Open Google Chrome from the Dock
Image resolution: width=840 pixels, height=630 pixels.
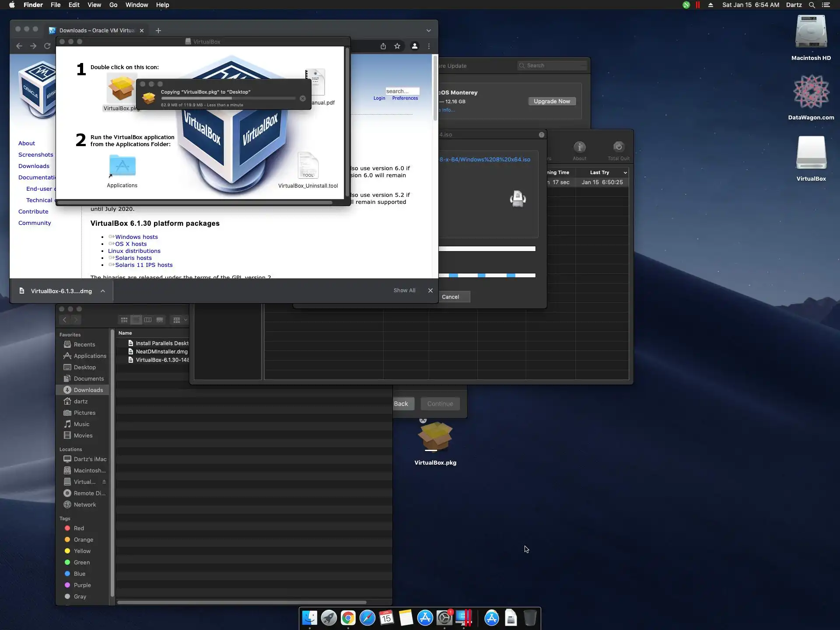point(348,618)
